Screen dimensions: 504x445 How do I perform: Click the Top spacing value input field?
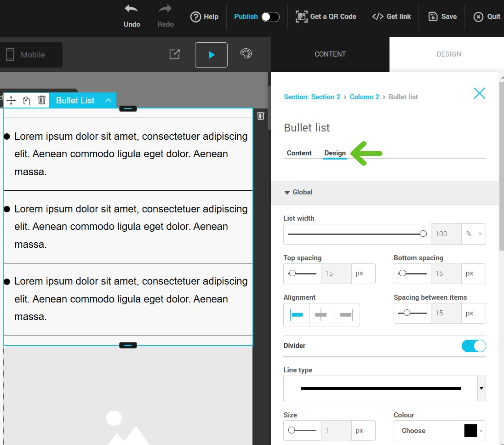[336, 274]
